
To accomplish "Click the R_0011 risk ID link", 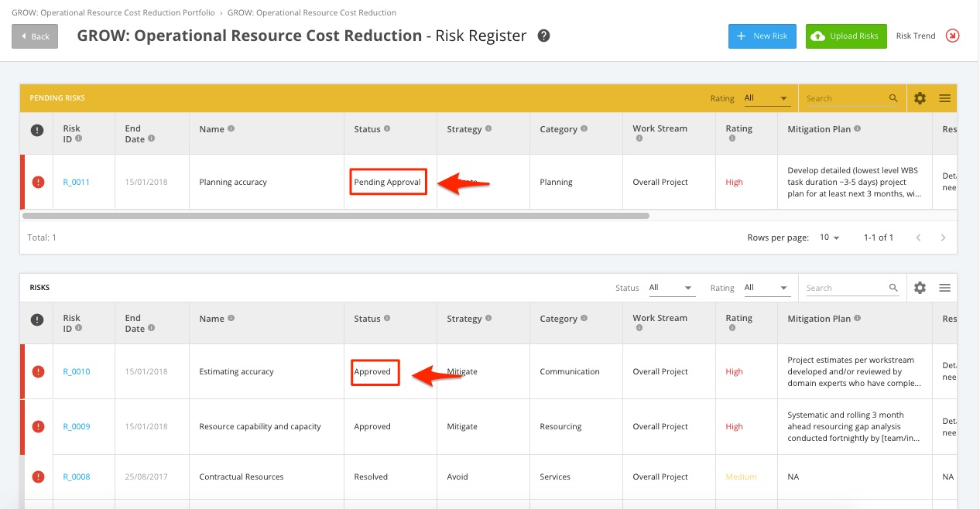I will pyautogui.click(x=77, y=183).
